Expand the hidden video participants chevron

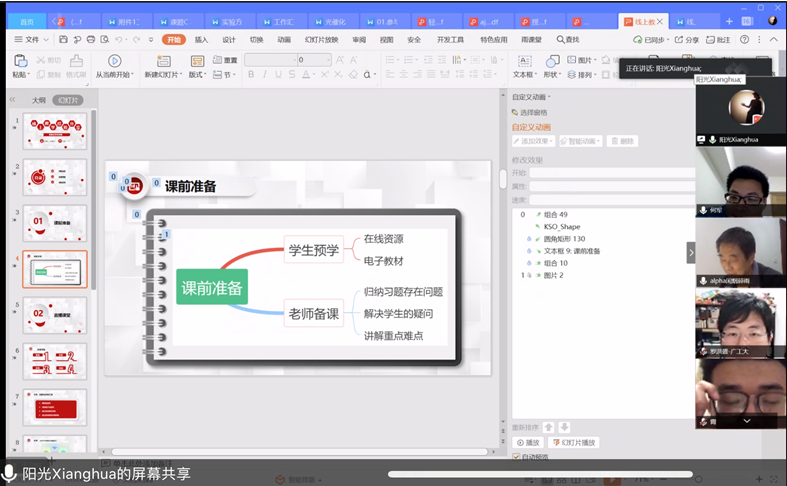tap(690, 253)
